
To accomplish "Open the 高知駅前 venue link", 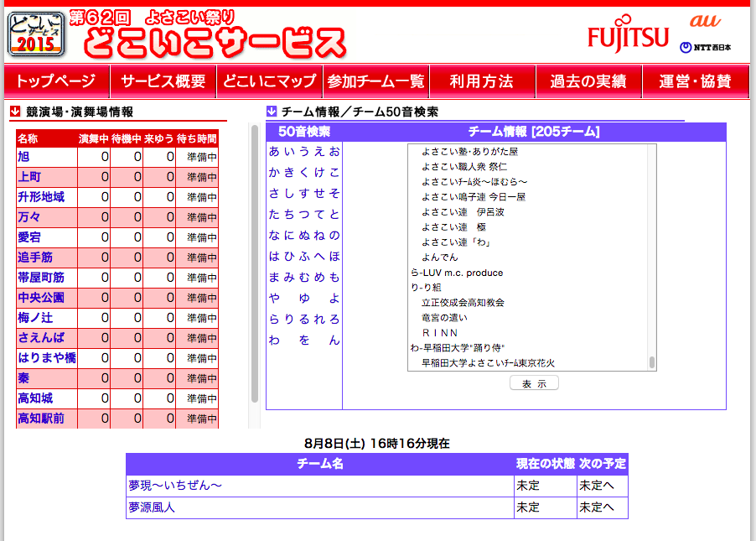I will pyautogui.click(x=41, y=418).
